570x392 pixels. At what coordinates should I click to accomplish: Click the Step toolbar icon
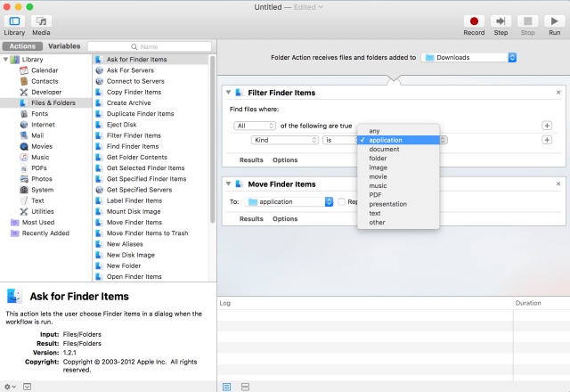point(501,21)
